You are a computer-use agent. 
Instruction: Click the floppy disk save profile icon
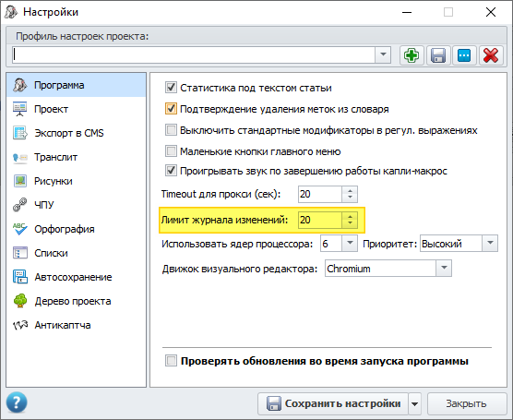coord(438,55)
